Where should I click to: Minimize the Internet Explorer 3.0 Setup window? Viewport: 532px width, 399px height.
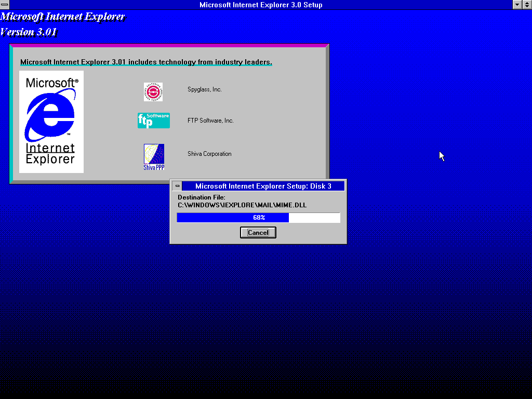tap(517, 5)
